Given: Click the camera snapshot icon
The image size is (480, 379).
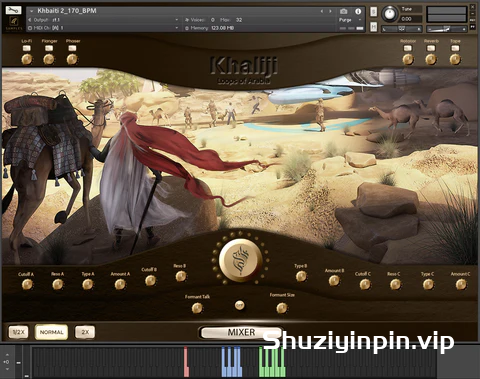Looking at the screenshot, I should 344,11.
